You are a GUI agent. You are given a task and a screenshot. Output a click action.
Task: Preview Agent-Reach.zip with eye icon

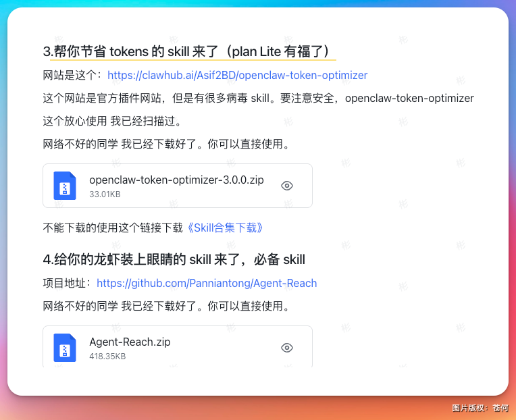tap(287, 348)
